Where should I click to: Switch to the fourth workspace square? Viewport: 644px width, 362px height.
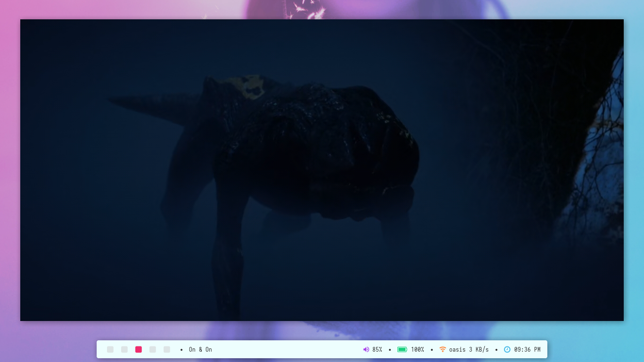tap(153, 349)
